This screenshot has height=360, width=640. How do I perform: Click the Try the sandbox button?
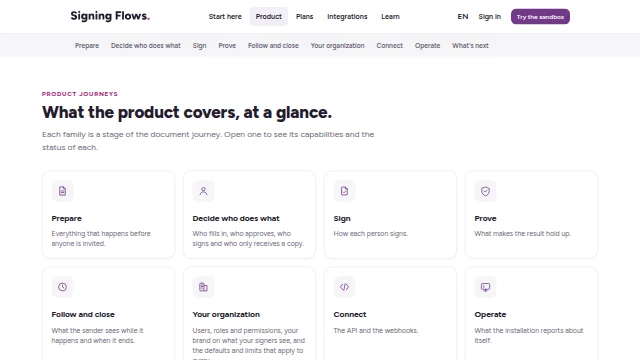(x=540, y=17)
